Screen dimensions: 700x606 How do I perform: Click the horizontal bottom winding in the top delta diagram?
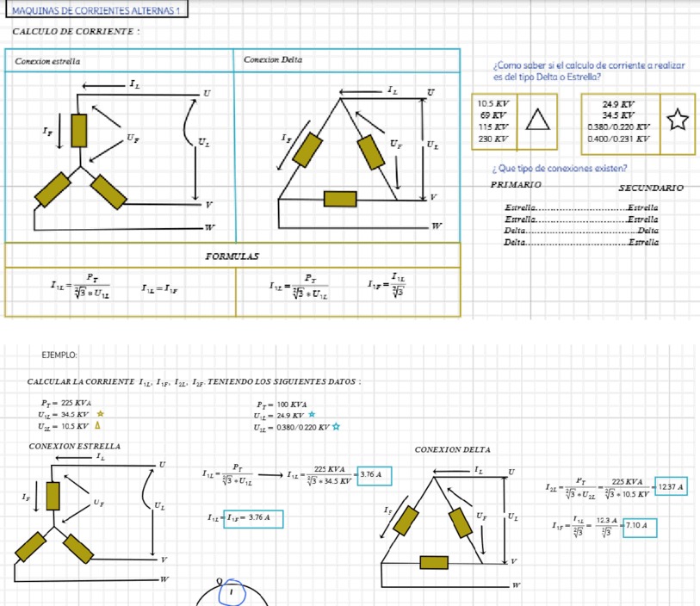[x=340, y=199]
